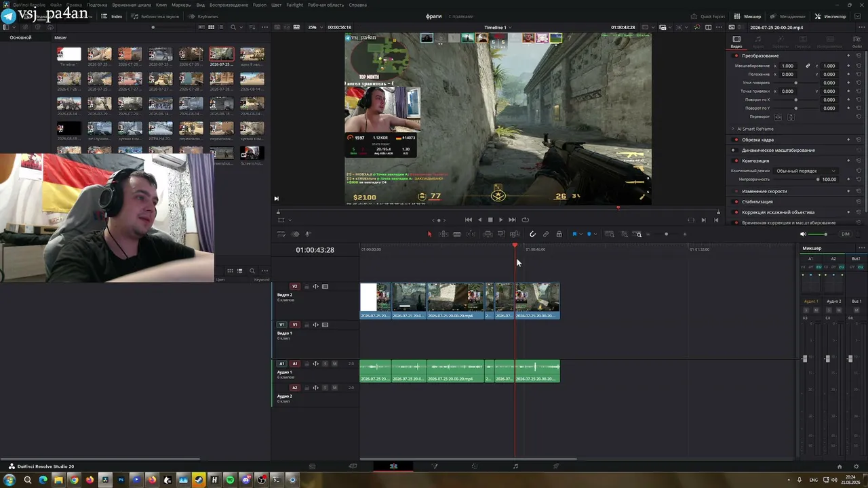The width and height of the screenshot is (868, 488).
Task: Zoom in the timeline with plus
Action: point(685,235)
